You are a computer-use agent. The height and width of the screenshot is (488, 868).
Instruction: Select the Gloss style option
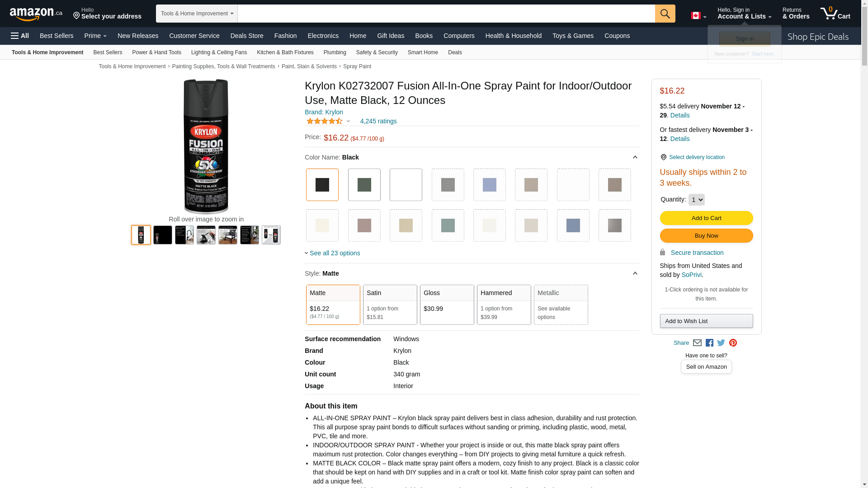447,305
